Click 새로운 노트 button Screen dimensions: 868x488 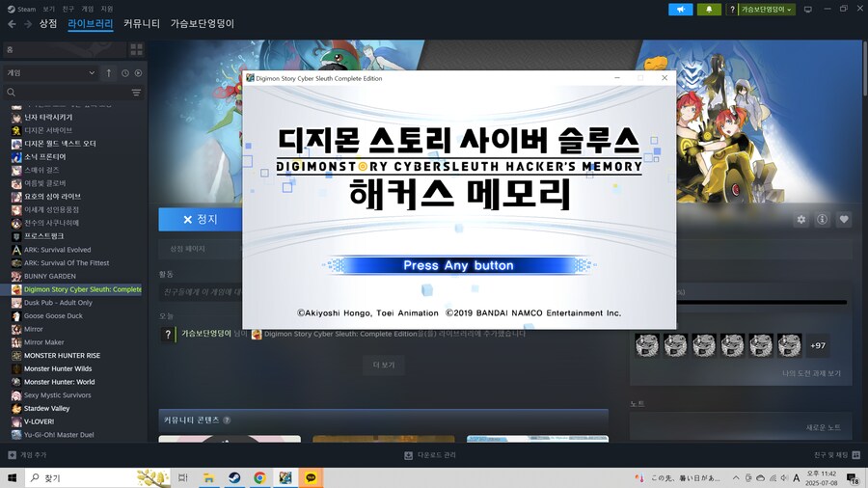[824, 427]
